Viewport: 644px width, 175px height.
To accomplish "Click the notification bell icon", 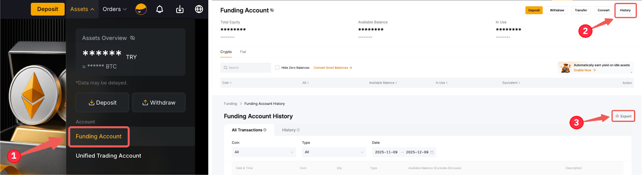I will coord(160,9).
